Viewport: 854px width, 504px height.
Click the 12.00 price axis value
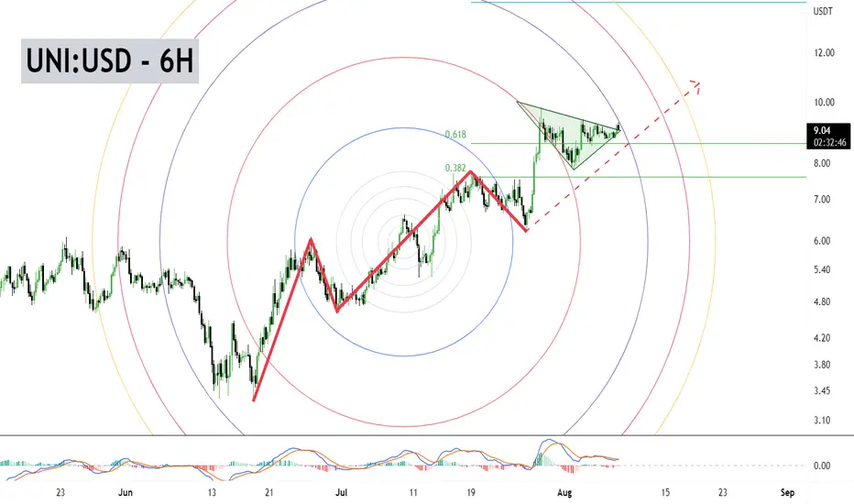(x=824, y=53)
